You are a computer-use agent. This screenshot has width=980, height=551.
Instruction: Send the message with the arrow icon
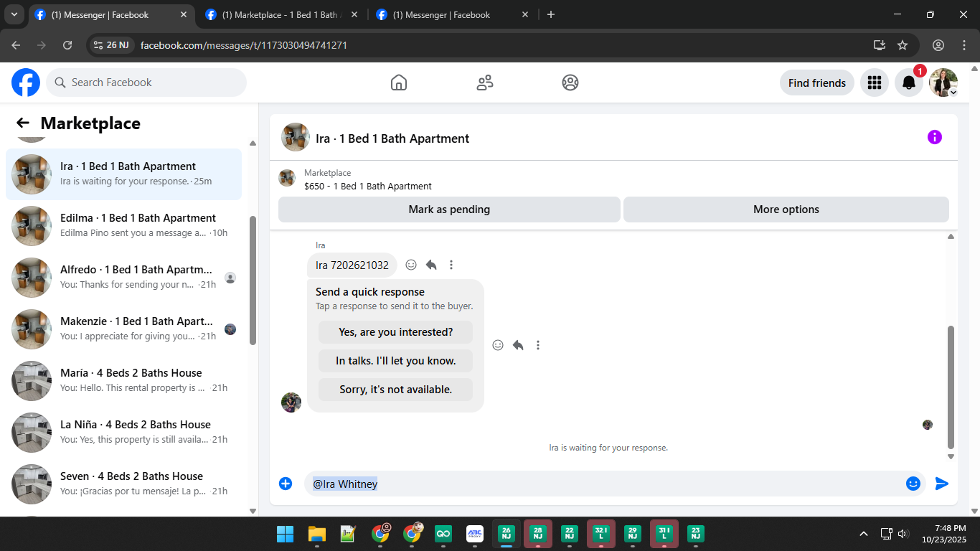tap(942, 484)
